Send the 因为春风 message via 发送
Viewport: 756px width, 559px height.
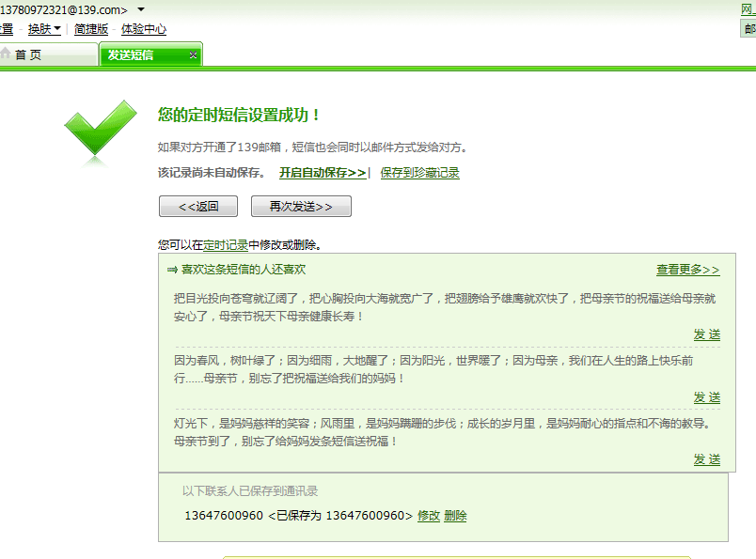[x=707, y=397]
